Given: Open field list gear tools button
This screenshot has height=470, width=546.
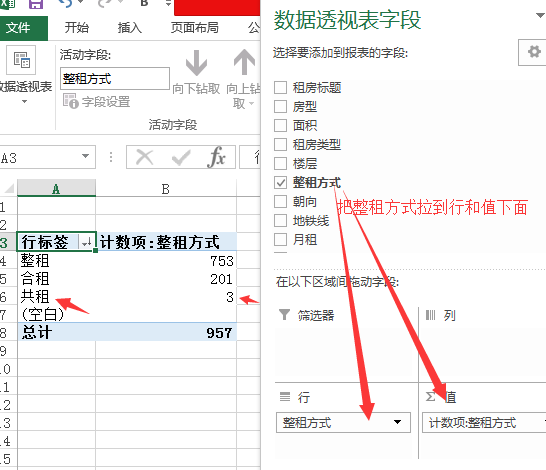Looking at the screenshot, I should (x=533, y=52).
